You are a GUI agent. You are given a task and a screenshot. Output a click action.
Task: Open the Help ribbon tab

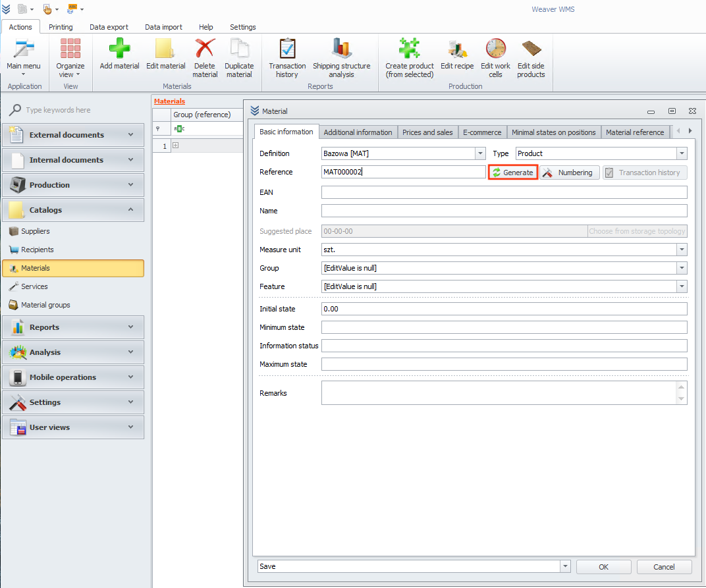click(x=205, y=27)
